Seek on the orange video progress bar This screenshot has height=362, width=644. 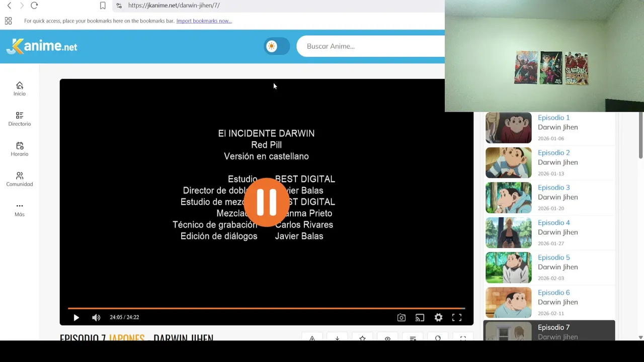[266, 308]
